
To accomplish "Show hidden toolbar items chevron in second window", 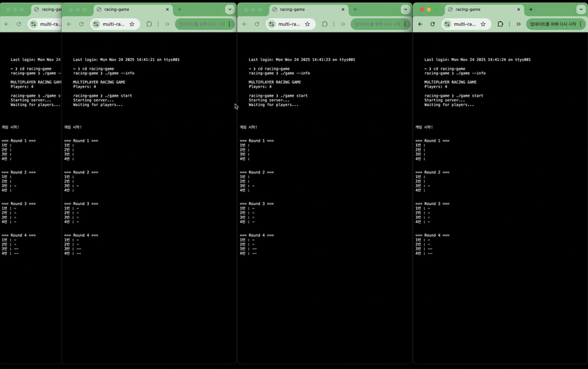I will tap(167, 24).
